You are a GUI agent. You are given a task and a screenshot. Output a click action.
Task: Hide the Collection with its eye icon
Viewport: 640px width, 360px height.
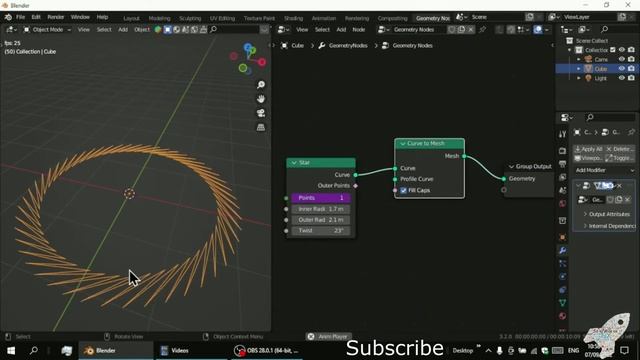click(622, 50)
